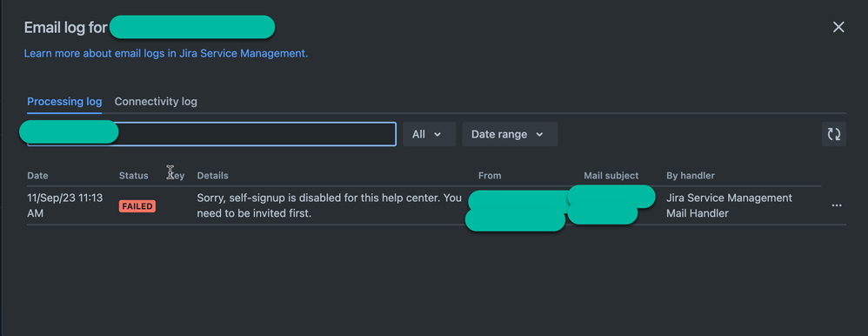The width and height of the screenshot is (868, 336).
Task: Click the By handler column header
Action: 691,175
